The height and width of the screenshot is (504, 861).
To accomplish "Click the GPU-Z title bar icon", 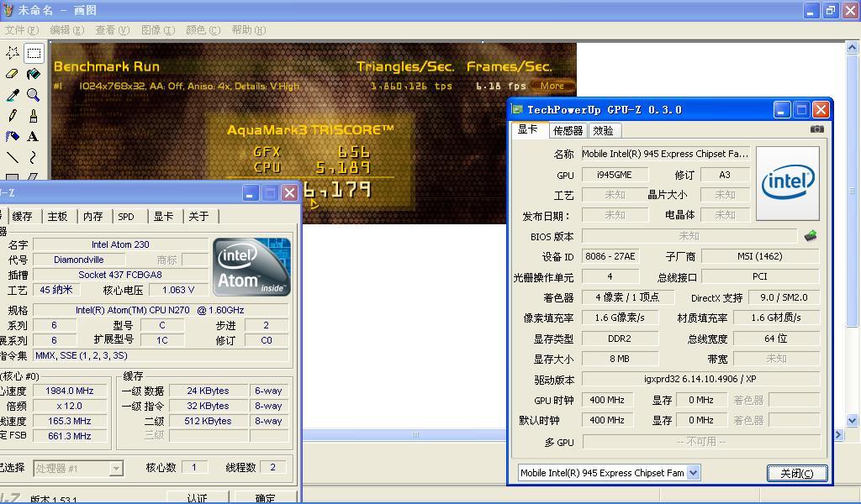I will 517,110.
